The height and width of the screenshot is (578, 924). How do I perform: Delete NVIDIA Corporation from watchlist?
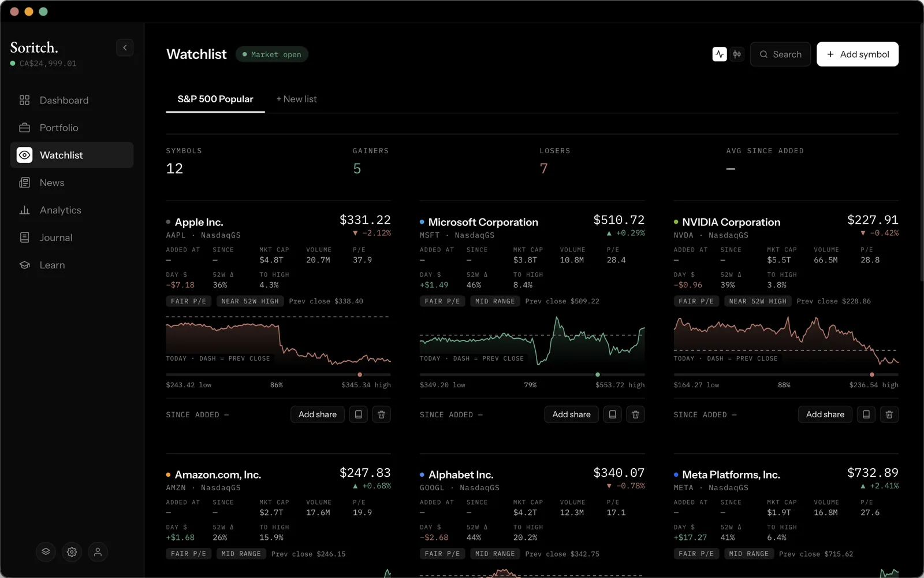coord(889,414)
